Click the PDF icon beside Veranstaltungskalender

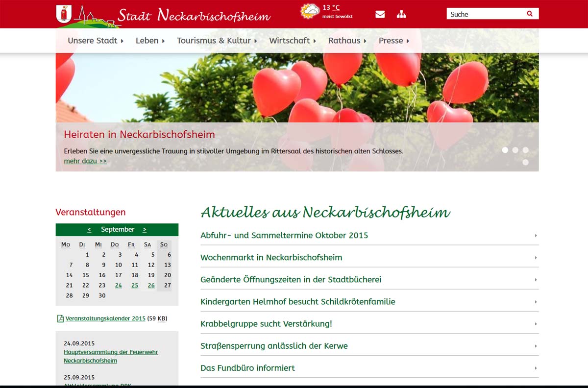pyautogui.click(x=60, y=318)
